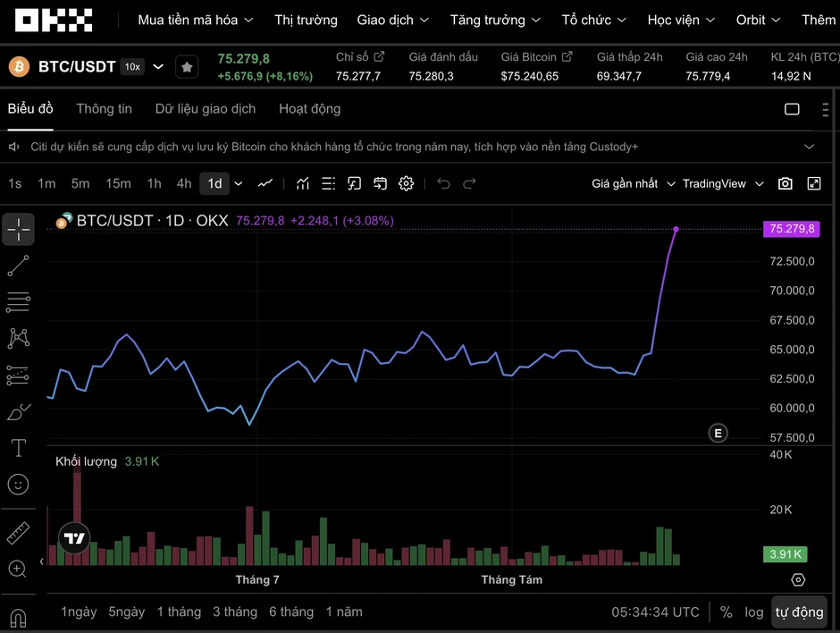Open the Tổ chức menu
Image resolution: width=840 pixels, height=633 pixels.
(x=593, y=21)
